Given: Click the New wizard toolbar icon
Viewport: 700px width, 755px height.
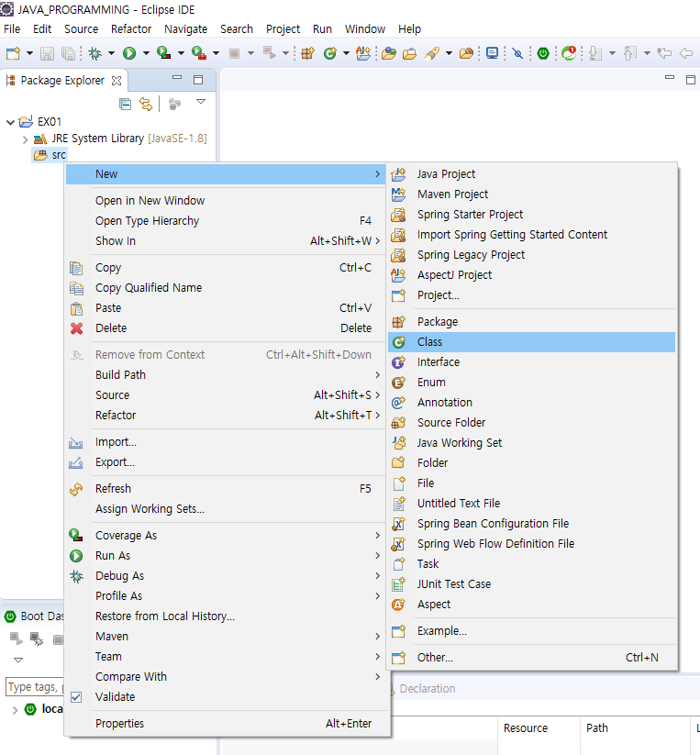Looking at the screenshot, I should [x=13, y=53].
